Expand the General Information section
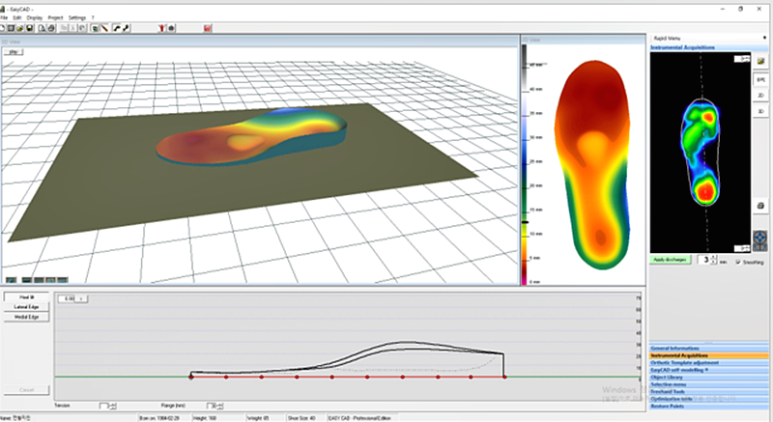The width and height of the screenshot is (773, 422). click(x=709, y=348)
